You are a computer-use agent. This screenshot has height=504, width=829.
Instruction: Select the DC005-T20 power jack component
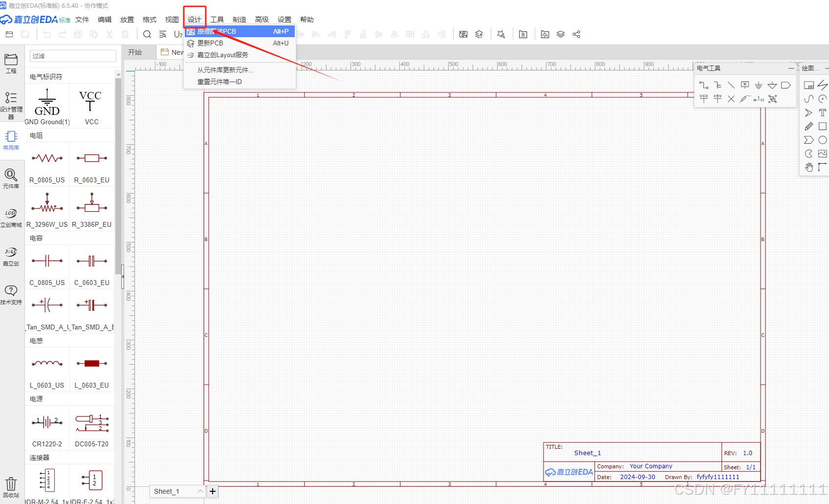click(x=91, y=429)
